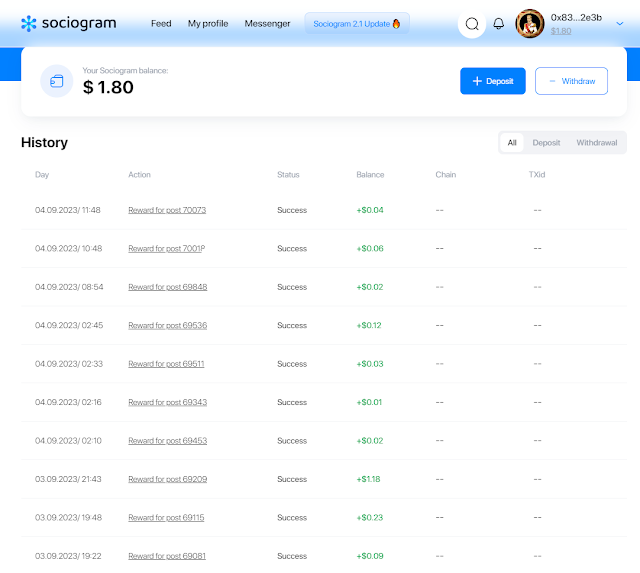640x573 pixels.
Task: Filter history by Deposit
Action: 546,142
